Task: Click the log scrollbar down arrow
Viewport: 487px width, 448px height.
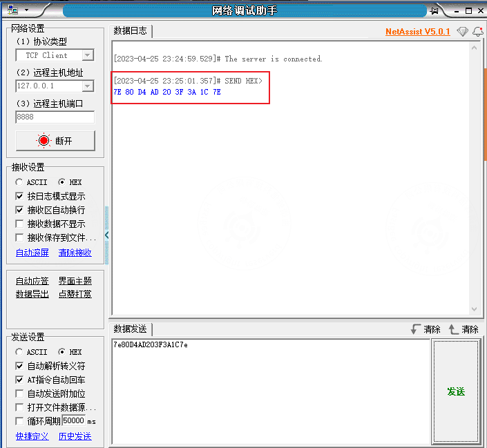Action: tap(474, 309)
